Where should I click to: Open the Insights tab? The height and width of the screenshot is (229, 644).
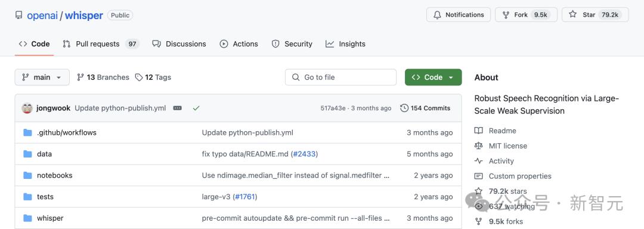click(345, 44)
